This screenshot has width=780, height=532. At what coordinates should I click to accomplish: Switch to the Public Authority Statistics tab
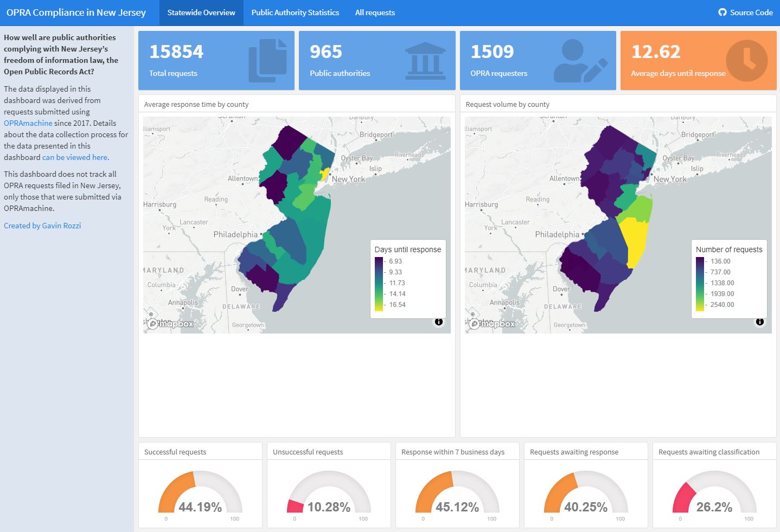(295, 12)
